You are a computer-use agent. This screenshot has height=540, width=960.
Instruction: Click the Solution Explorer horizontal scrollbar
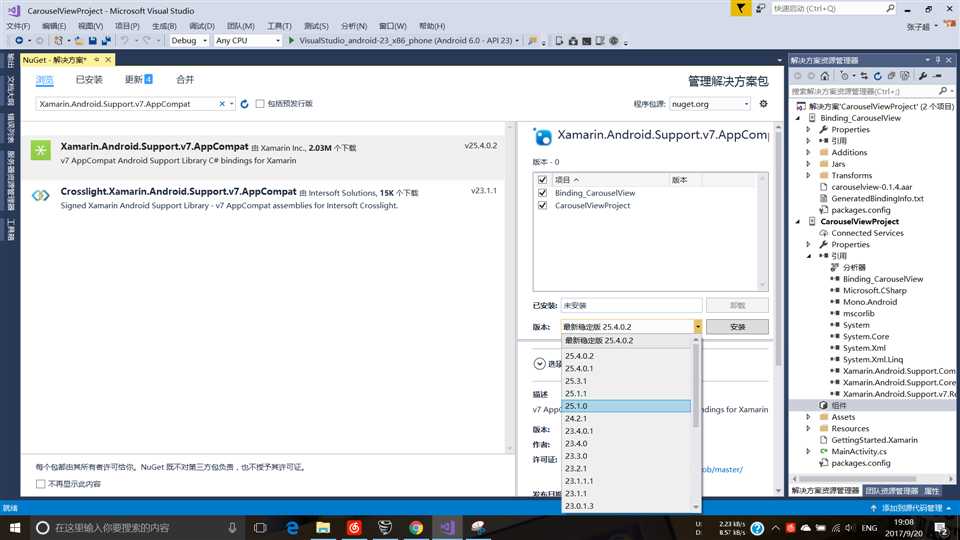click(858, 479)
